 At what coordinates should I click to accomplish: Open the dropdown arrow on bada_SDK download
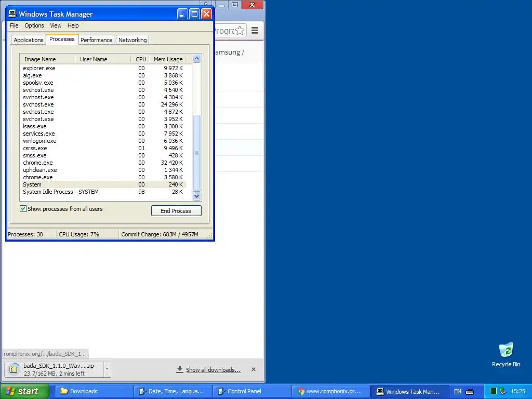[x=107, y=369]
